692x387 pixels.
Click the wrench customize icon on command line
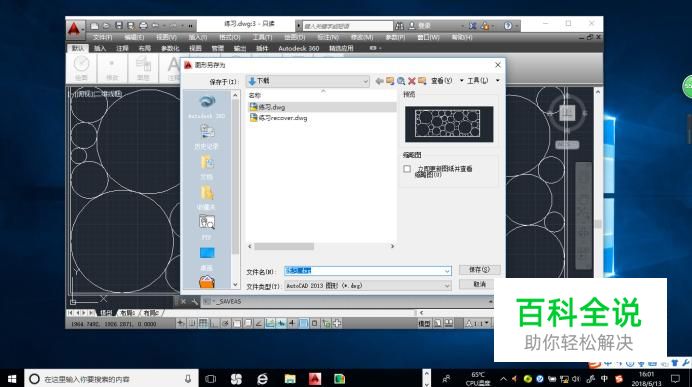(x=195, y=302)
